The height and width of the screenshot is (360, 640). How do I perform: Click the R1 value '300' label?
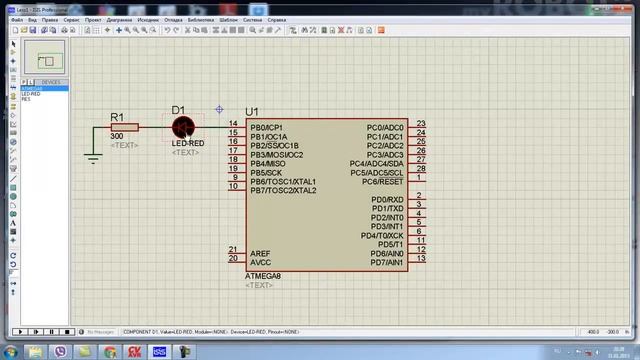coord(117,136)
